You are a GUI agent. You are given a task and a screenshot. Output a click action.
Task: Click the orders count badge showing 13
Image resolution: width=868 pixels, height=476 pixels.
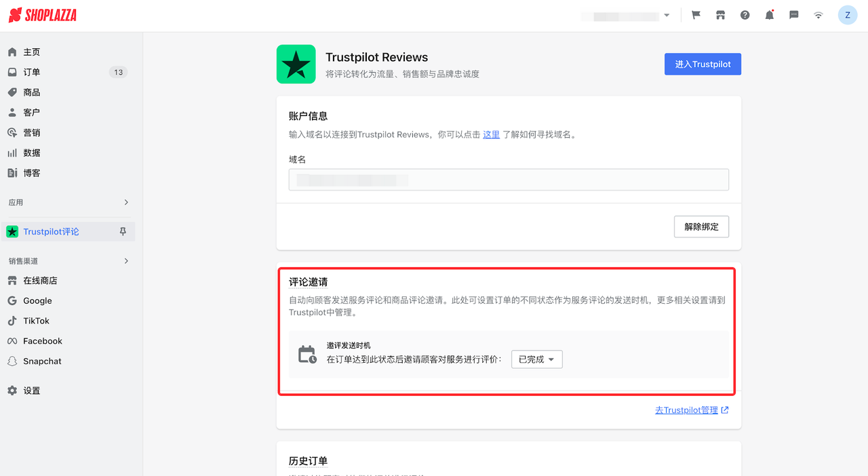coord(118,71)
